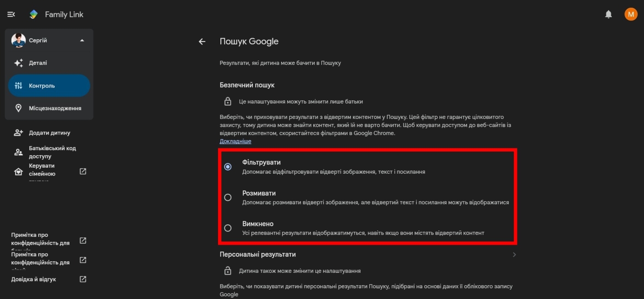Click the Безпечний пошук heading
644x299 pixels.
[x=247, y=85]
